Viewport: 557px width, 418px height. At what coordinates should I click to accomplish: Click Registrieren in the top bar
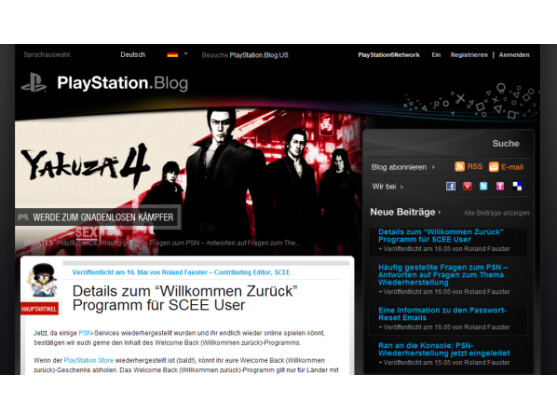[x=469, y=55]
